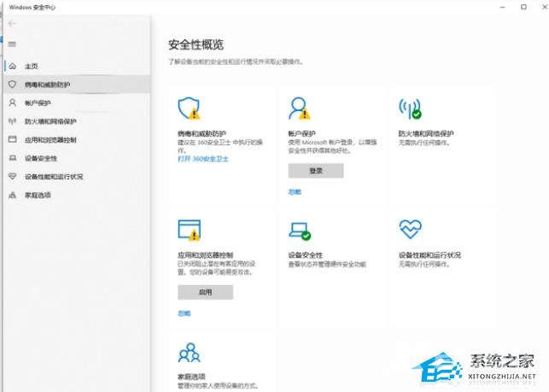Click the 设备性能和运行状况 card title
549x392 pixels.
[x=429, y=255]
